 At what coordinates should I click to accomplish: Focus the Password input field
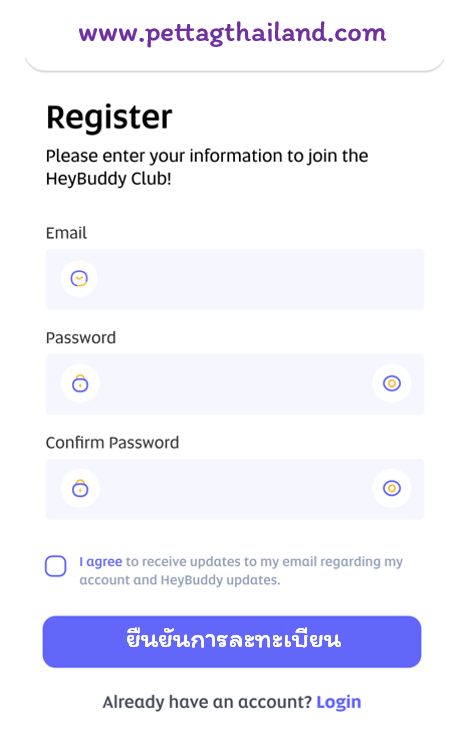click(x=235, y=384)
